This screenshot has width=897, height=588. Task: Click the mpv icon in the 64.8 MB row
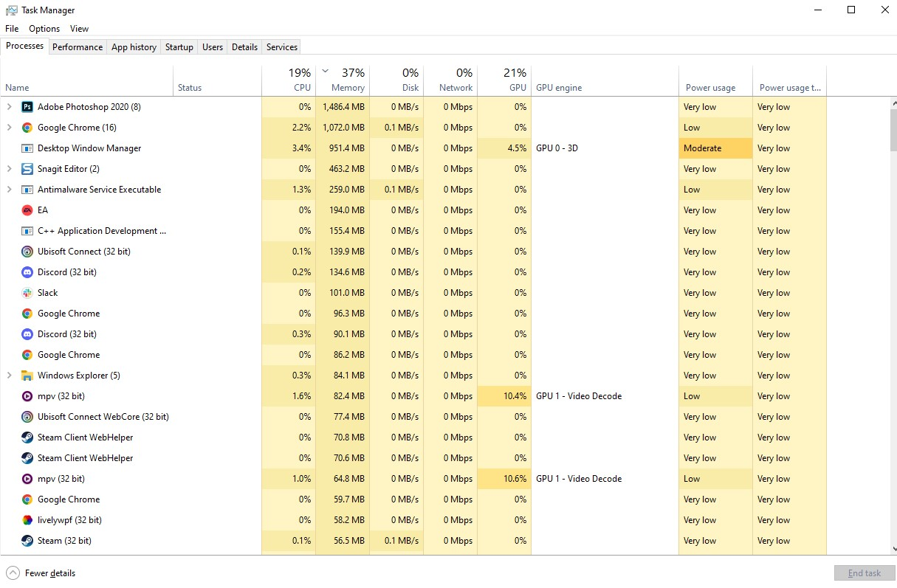(27, 479)
